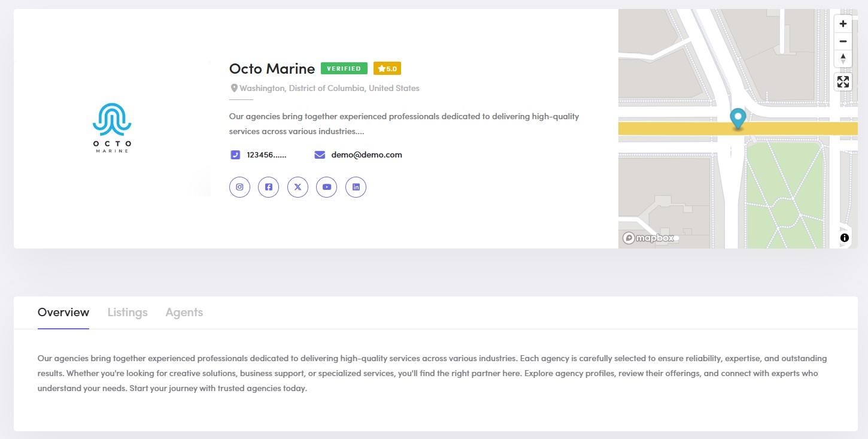Image resolution: width=868 pixels, height=439 pixels.
Task: Click the phone icon beside number
Action: (x=235, y=155)
